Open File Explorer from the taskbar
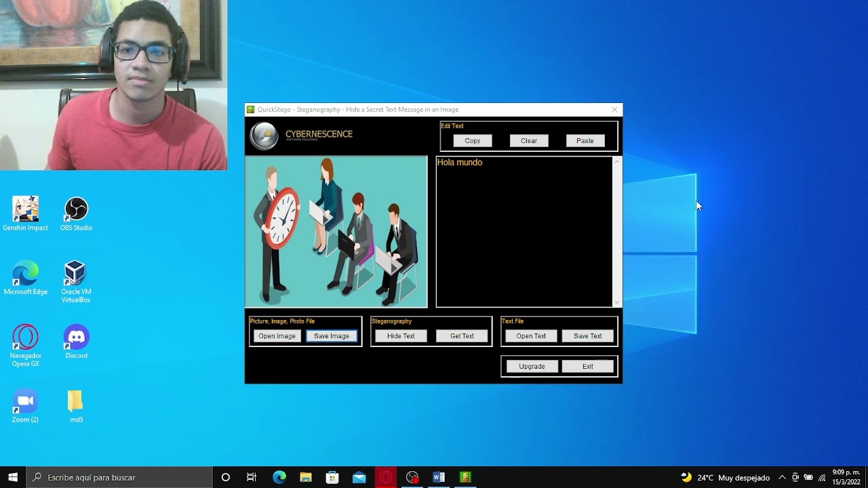 tap(306, 477)
